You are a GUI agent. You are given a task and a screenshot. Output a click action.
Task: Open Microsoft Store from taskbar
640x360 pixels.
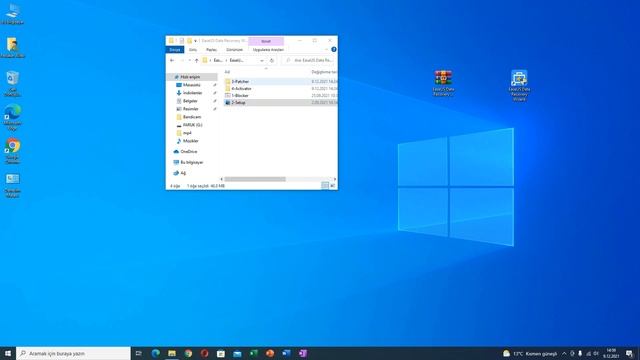(x=221, y=353)
